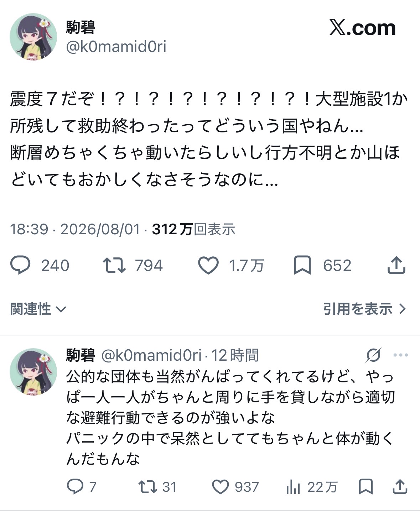The width and height of the screenshot is (420, 517).
Task: Open the @k0mamid0ri handle in header
Action: [x=116, y=47]
